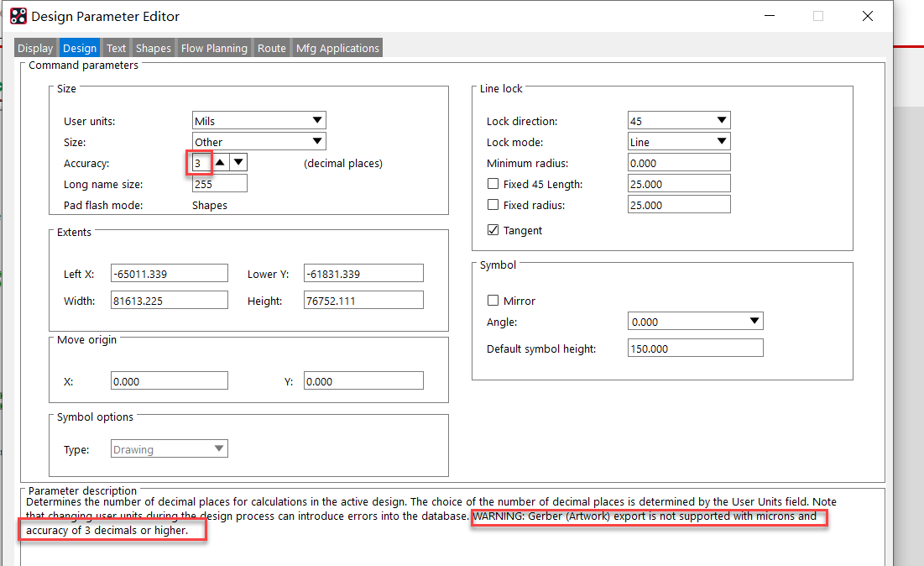924x566 pixels.
Task: Expand the Size dropdown showing Other
Action: click(258, 142)
